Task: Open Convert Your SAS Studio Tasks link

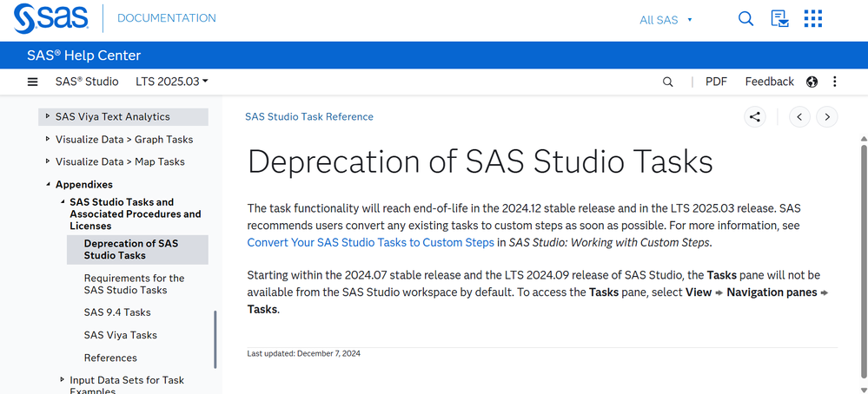Action: [370, 243]
